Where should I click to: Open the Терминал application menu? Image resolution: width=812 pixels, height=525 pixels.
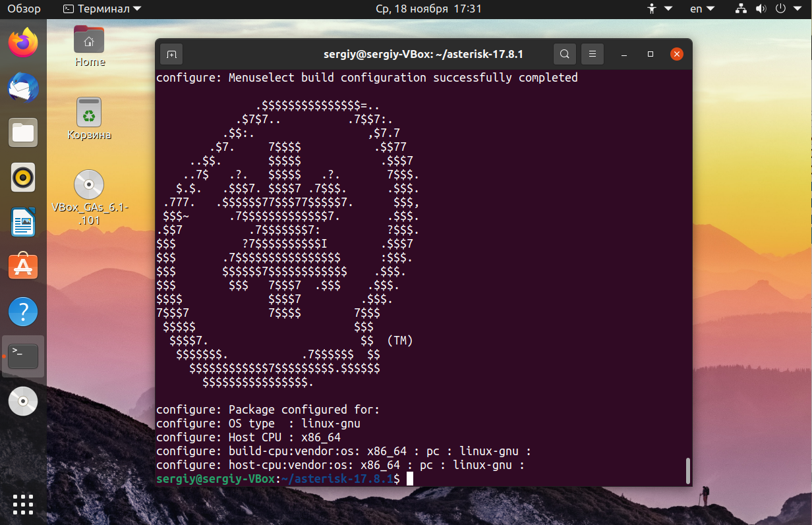click(102, 9)
